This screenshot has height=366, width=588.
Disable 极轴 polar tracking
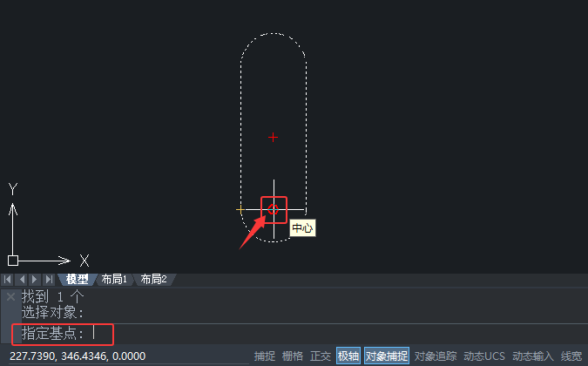[348, 356]
